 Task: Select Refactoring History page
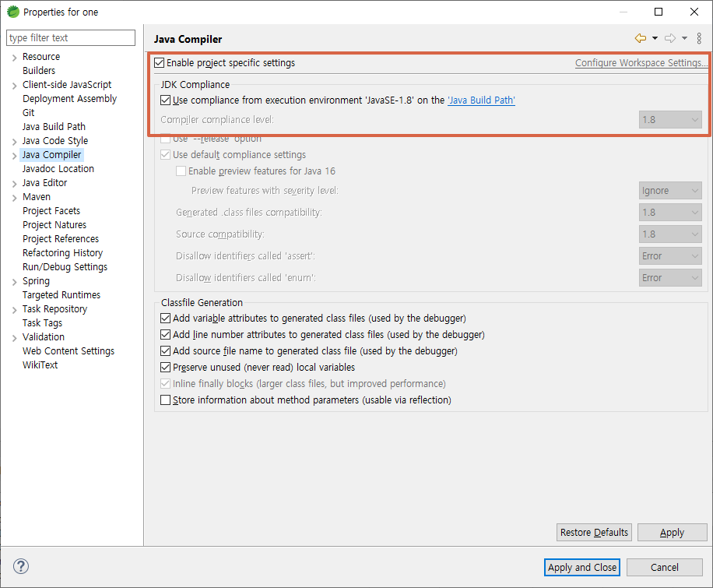(x=63, y=253)
